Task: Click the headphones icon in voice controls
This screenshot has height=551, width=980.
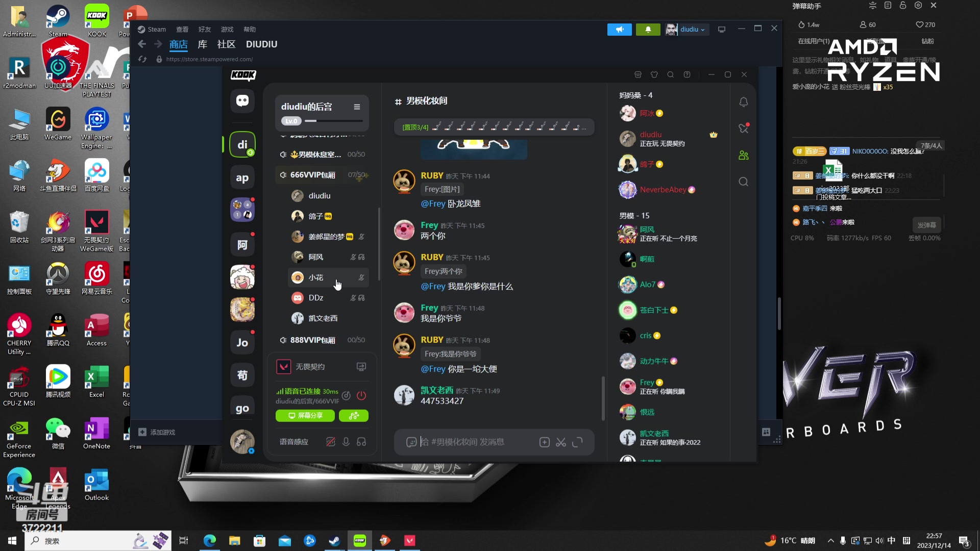Action: (x=362, y=442)
